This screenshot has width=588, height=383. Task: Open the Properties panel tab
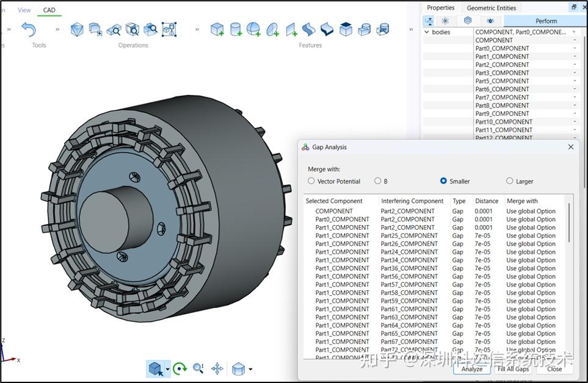[441, 8]
